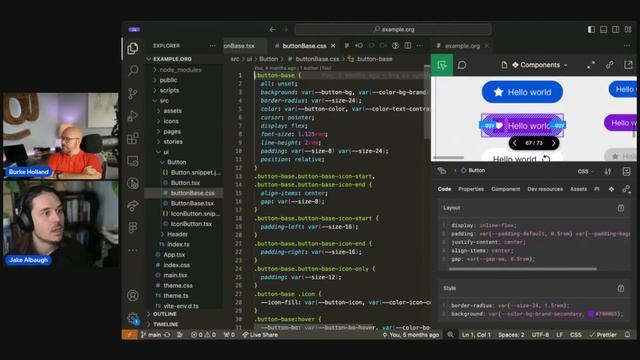This screenshot has height=360, width=640.
Task: Click the Ln 1, Col 1 status entry
Action: (x=476, y=335)
